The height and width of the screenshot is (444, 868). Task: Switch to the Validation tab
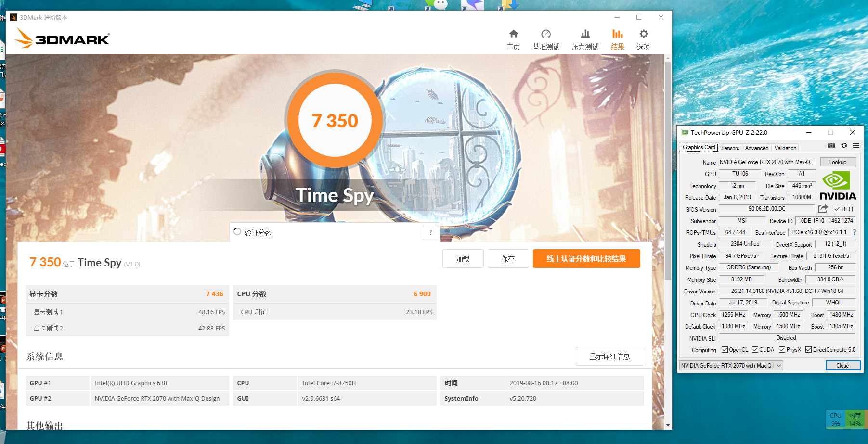coord(785,148)
